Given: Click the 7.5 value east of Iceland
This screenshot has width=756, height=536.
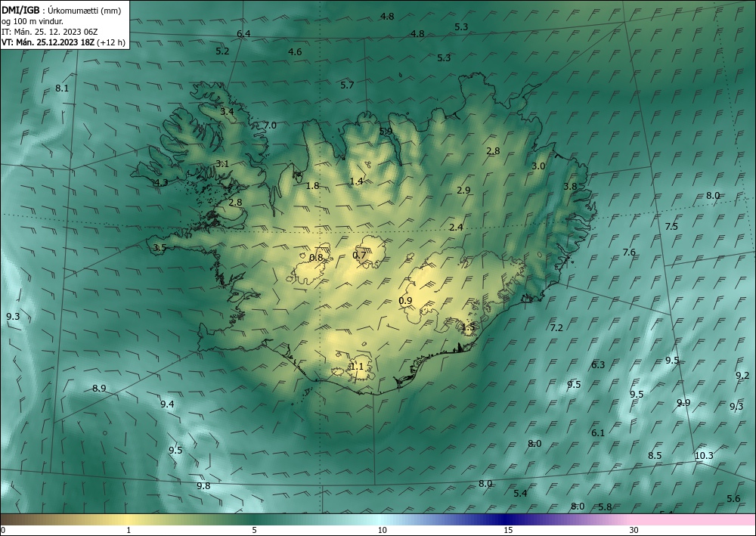Looking at the screenshot, I should pyautogui.click(x=671, y=227).
